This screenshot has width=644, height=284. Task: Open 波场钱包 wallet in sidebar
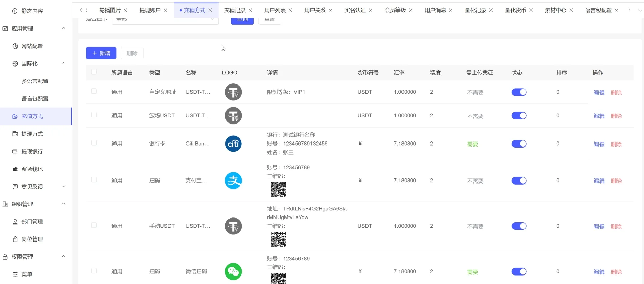pyautogui.click(x=32, y=169)
